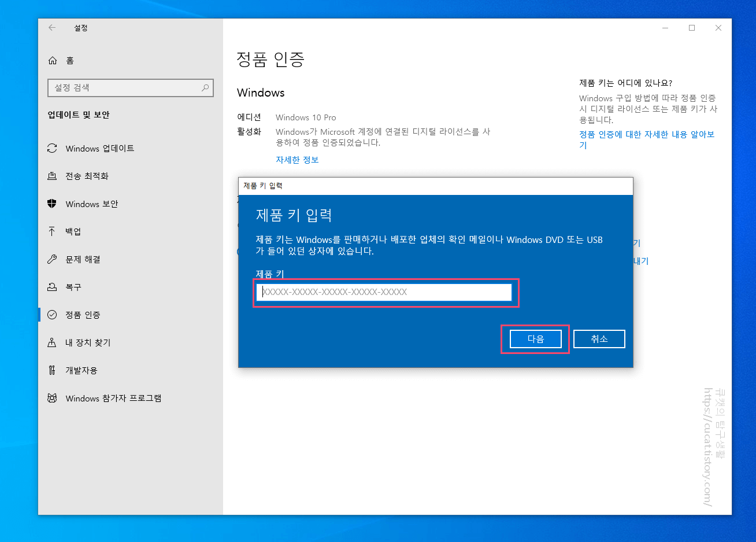Image resolution: width=756 pixels, height=542 pixels.
Task: Click the 복구 recovery icon
Action: pyautogui.click(x=52, y=287)
